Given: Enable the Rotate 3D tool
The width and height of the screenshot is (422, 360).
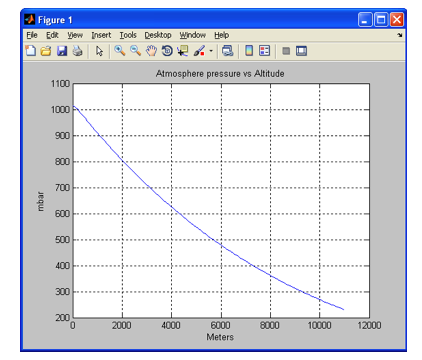Looking at the screenshot, I should pos(167,51).
